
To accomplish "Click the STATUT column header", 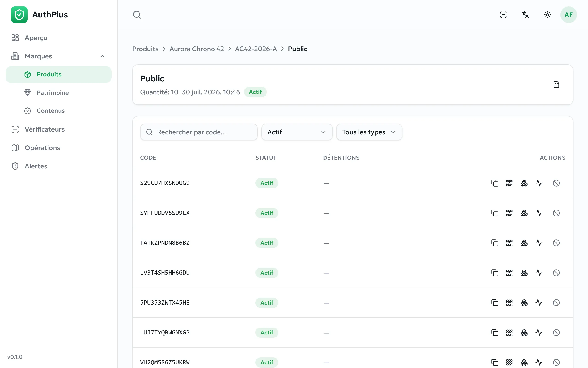I will (266, 158).
